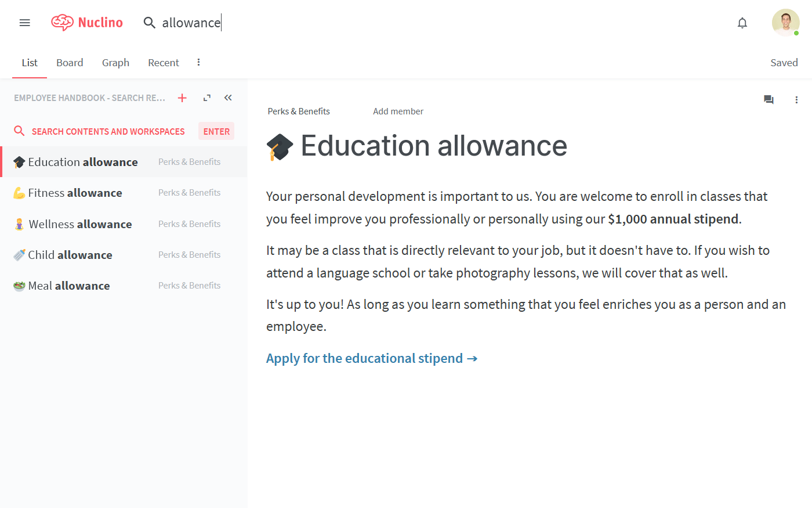This screenshot has width=812, height=508.
Task: Switch to the Board tab
Action: pos(70,63)
